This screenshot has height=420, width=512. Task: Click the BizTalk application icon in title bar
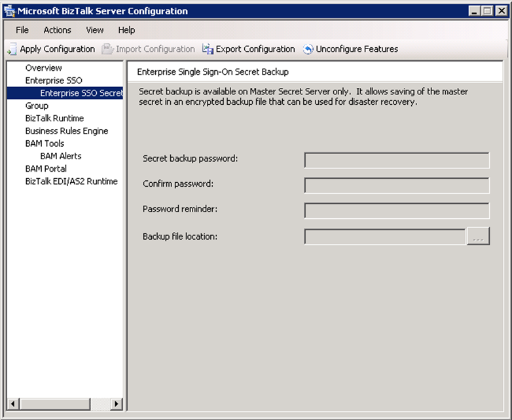point(9,11)
